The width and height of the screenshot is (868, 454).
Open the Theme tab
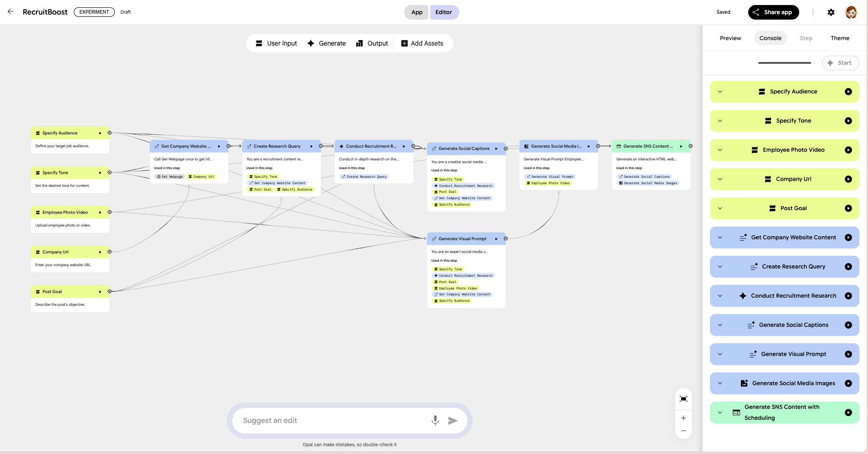tap(840, 38)
